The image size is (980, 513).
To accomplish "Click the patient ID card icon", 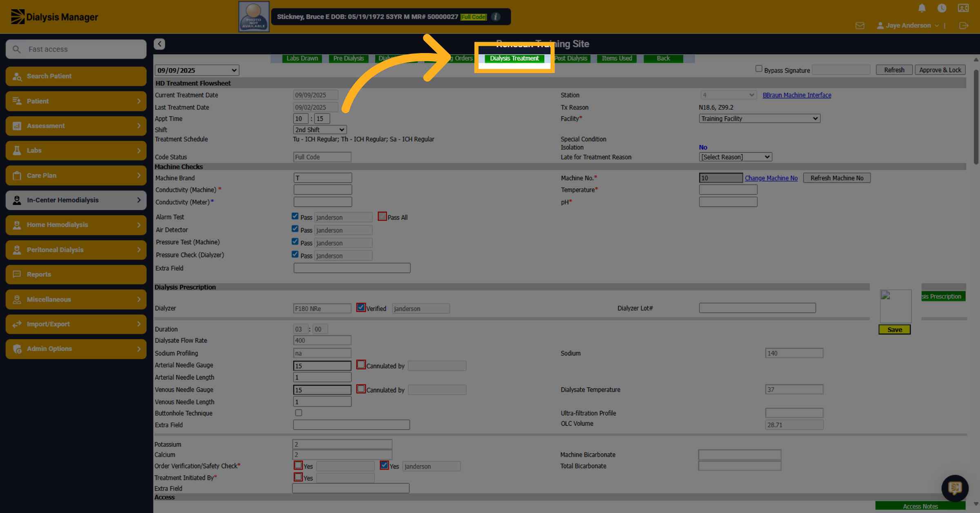I will [x=963, y=8].
